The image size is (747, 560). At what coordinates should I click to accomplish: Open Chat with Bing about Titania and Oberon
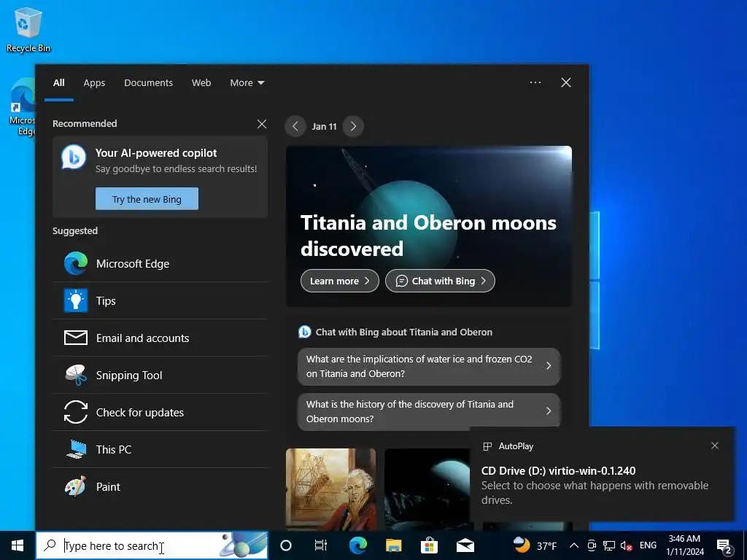pos(395,332)
